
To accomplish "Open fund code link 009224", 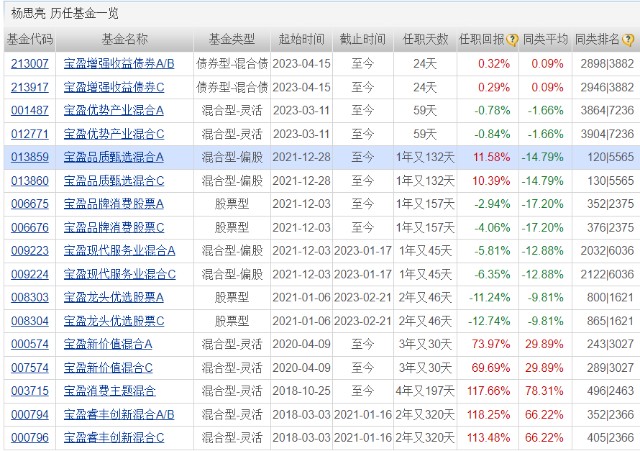I will tap(30, 274).
